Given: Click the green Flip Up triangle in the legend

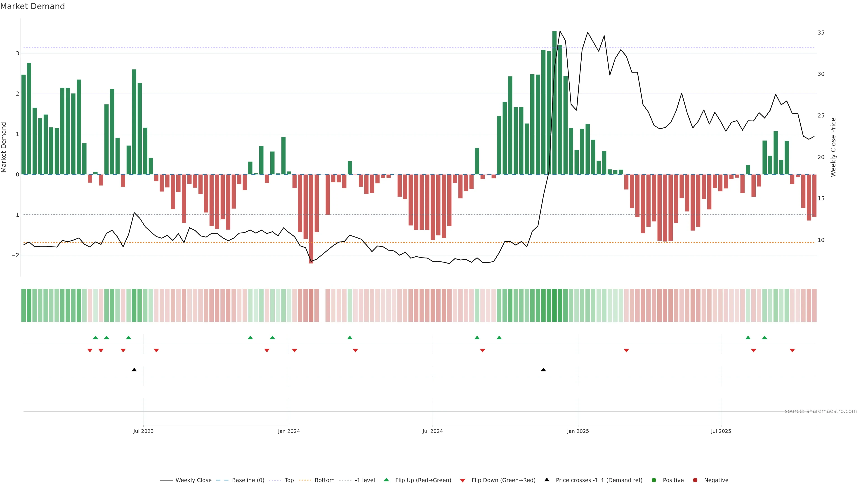Looking at the screenshot, I should (x=386, y=480).
